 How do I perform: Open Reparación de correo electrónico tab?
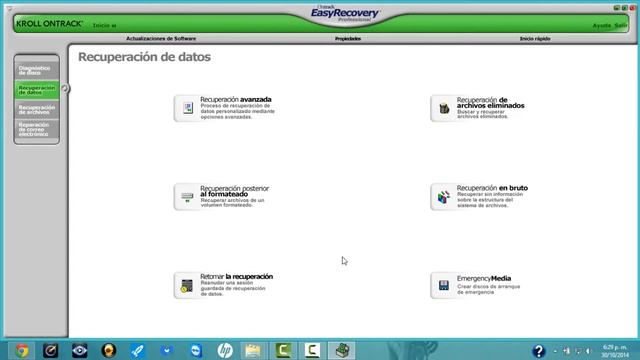point(36,129)
